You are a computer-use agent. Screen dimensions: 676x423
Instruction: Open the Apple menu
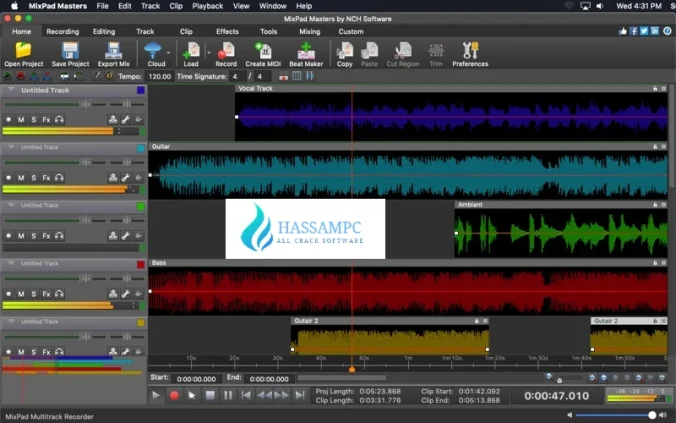14,6
